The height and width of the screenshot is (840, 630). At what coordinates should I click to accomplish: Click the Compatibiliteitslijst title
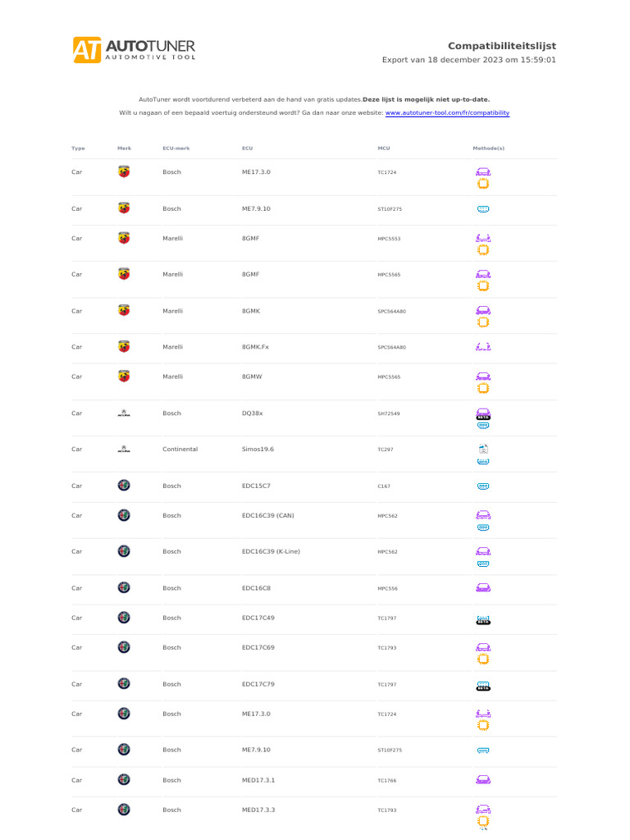[x=501, y=46]
